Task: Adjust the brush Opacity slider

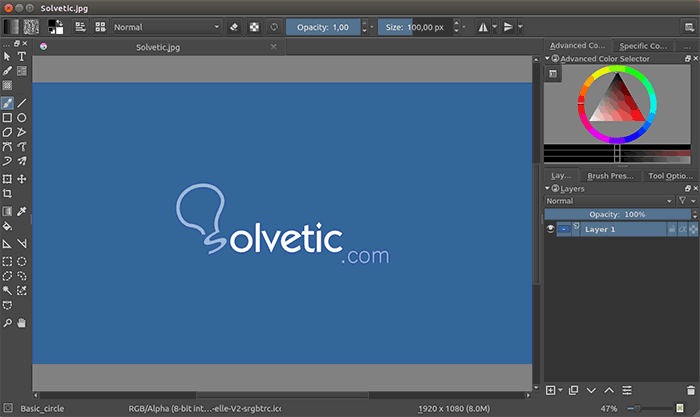Action: pos(323,27)
